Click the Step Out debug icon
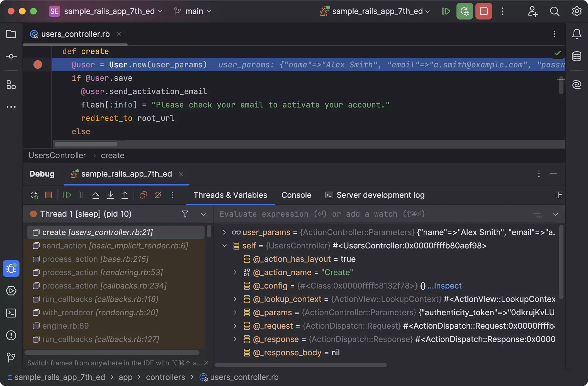Screen dimensions: 588x386 (125, 195)
